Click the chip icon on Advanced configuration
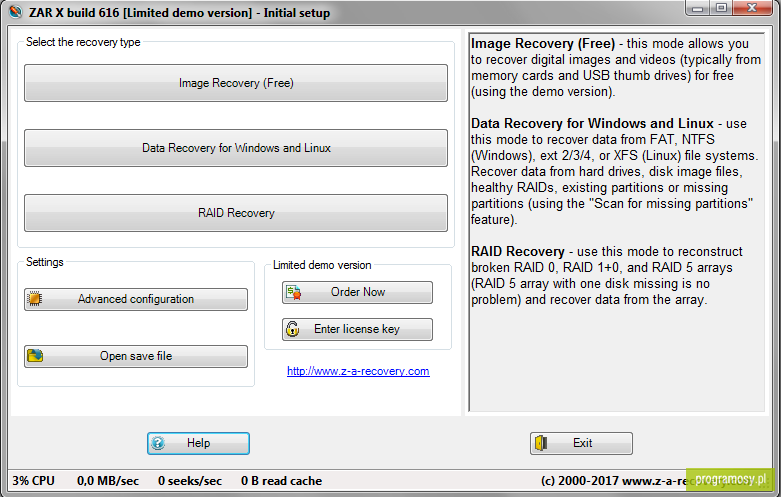The height and width of the screenshot is (497, 781). (x=34, y=299)
